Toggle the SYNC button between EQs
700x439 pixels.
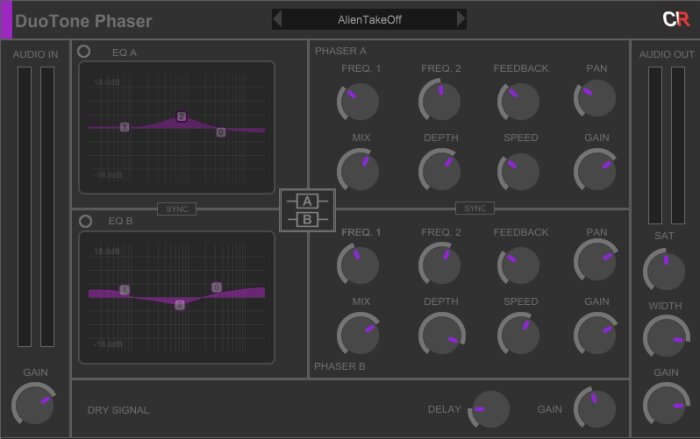[x=177, y=209]
